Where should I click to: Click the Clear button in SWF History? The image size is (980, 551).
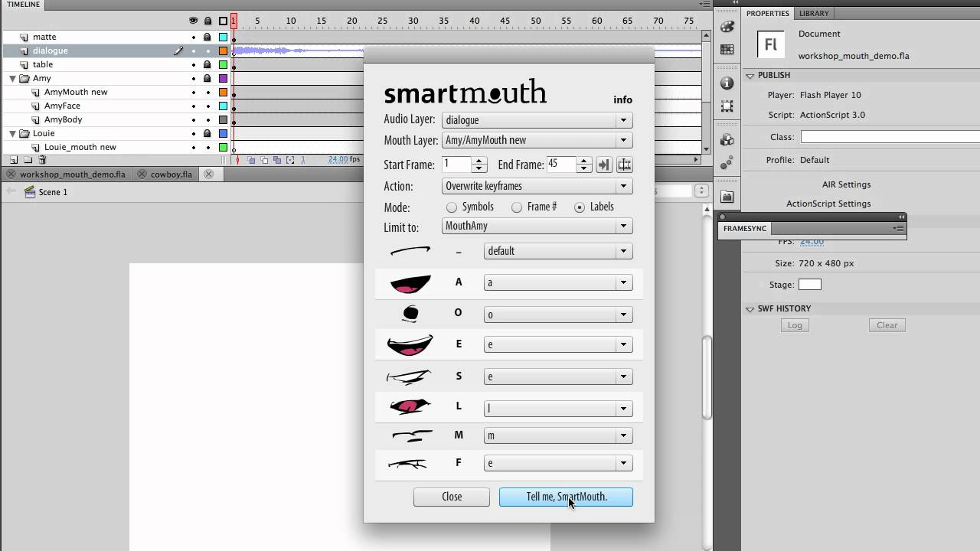[x=887, y=325]
